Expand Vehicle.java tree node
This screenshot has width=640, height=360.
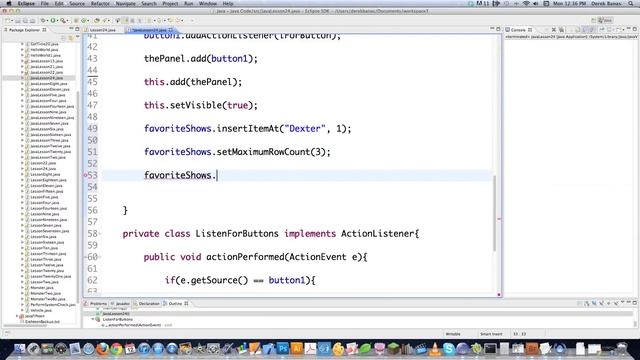point(22,310)
